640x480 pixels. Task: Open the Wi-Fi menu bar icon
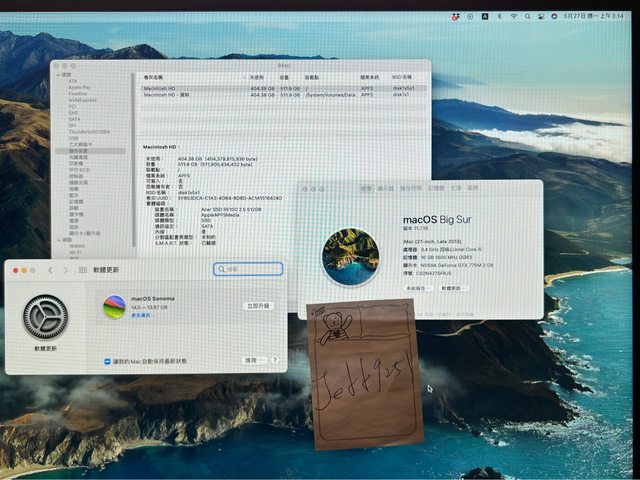[514, 16]
